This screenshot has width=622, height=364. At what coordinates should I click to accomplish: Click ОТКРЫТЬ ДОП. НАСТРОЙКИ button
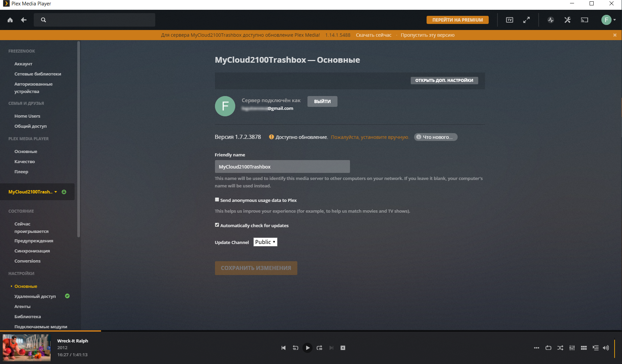[x=444, y=80]
